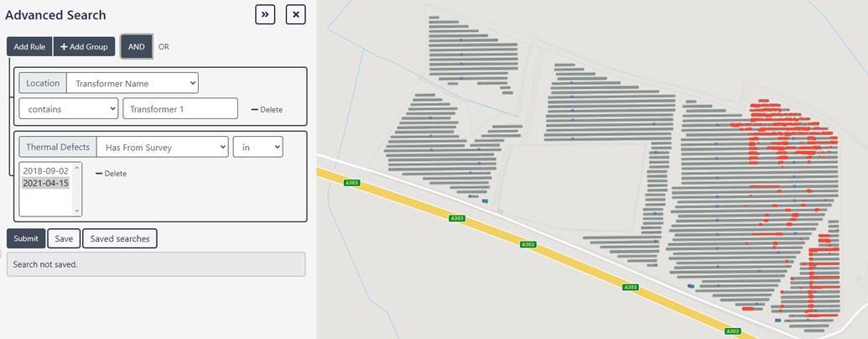This screenshot has width=868, height=339.
Task: Close the Advanced Search panel
Action: [x=295, y=15]
